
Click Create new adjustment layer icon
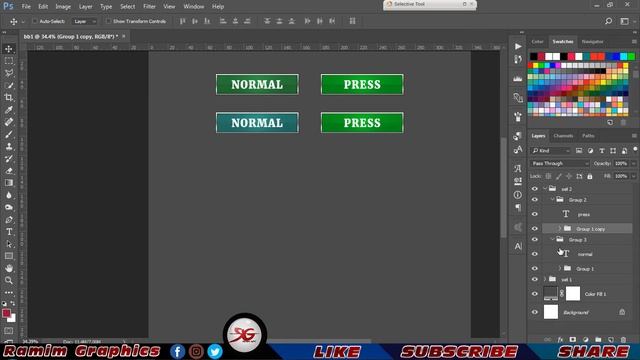[585, 340]
